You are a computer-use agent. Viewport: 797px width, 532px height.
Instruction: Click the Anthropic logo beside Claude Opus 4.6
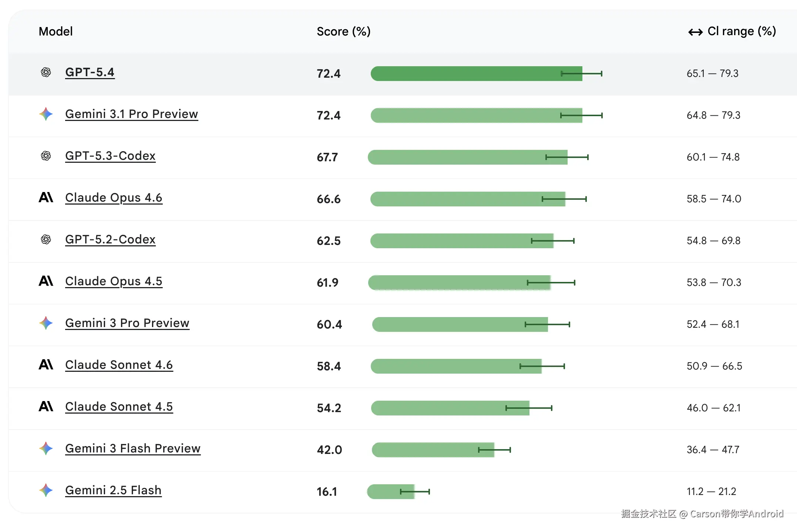click(46, 198)
